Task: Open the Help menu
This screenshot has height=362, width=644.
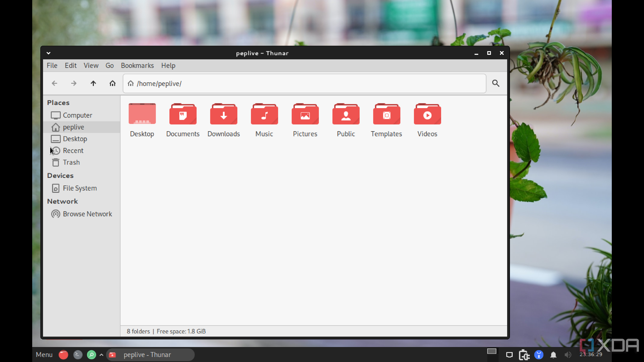Action: [x=168, y=65]
